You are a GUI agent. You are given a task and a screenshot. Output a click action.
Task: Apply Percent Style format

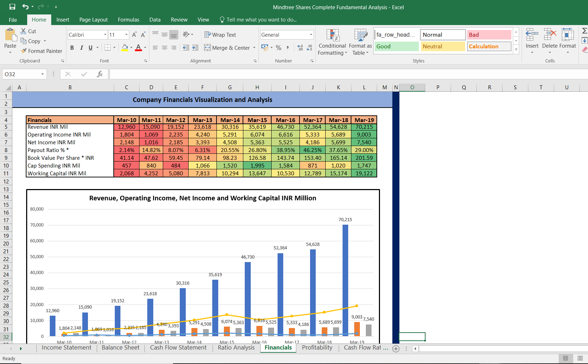point(279,47)
